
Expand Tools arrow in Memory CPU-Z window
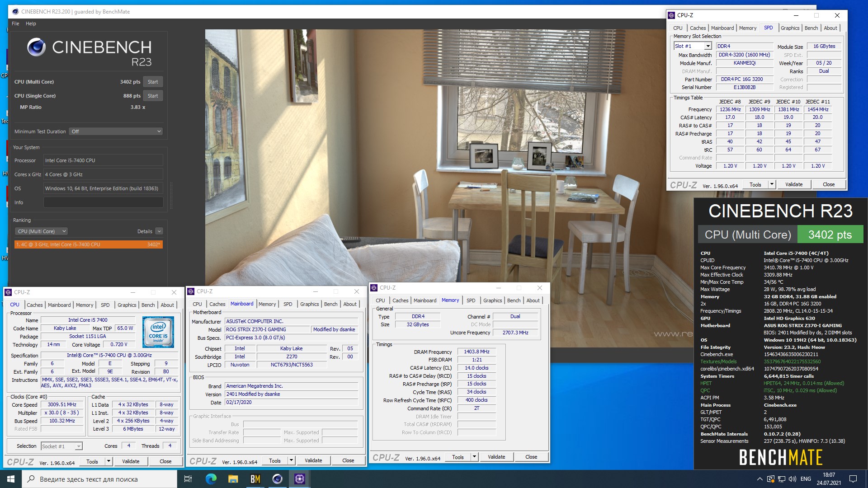tap(474, 457)
